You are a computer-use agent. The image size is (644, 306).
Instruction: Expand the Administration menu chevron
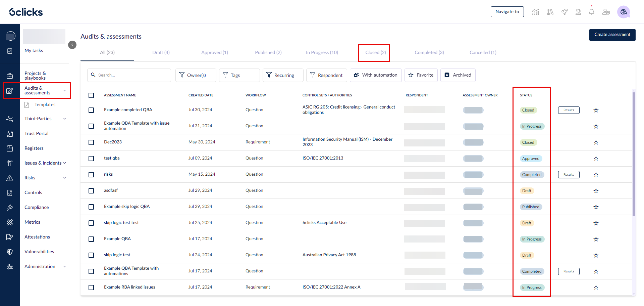65,267
